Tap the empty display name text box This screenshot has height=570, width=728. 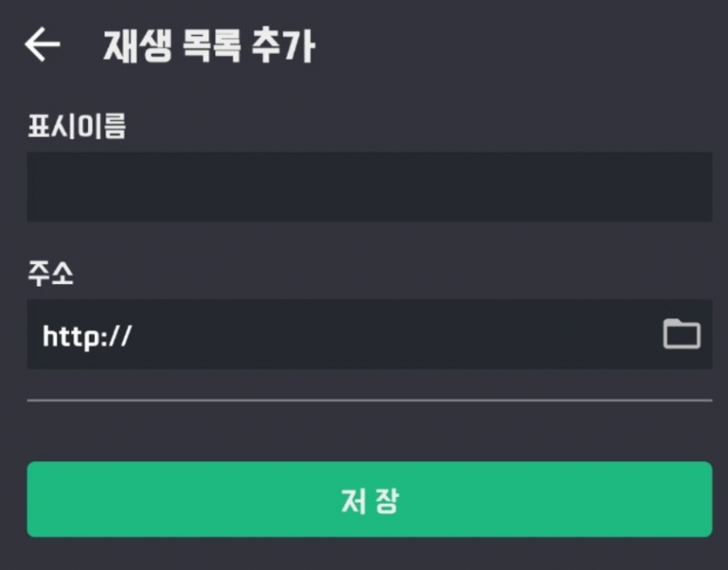[370, 187]
